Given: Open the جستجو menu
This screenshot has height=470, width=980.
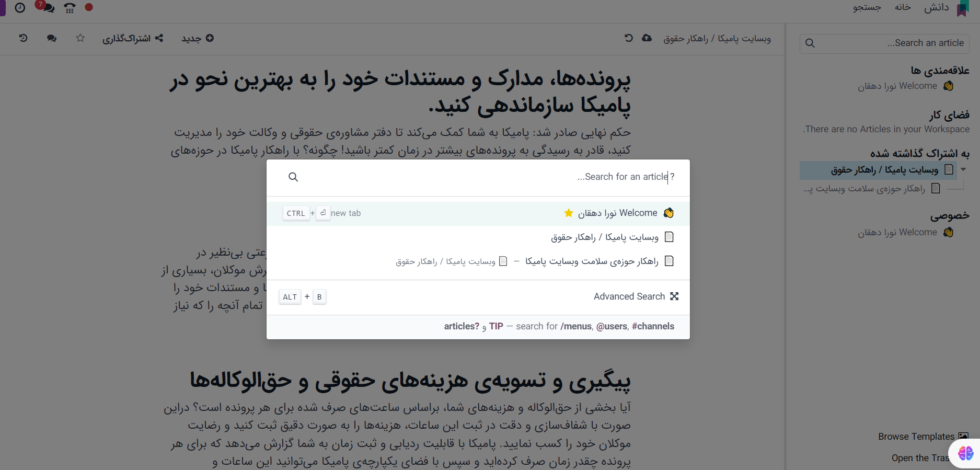Looking at the screenshot, I should 867,7.
